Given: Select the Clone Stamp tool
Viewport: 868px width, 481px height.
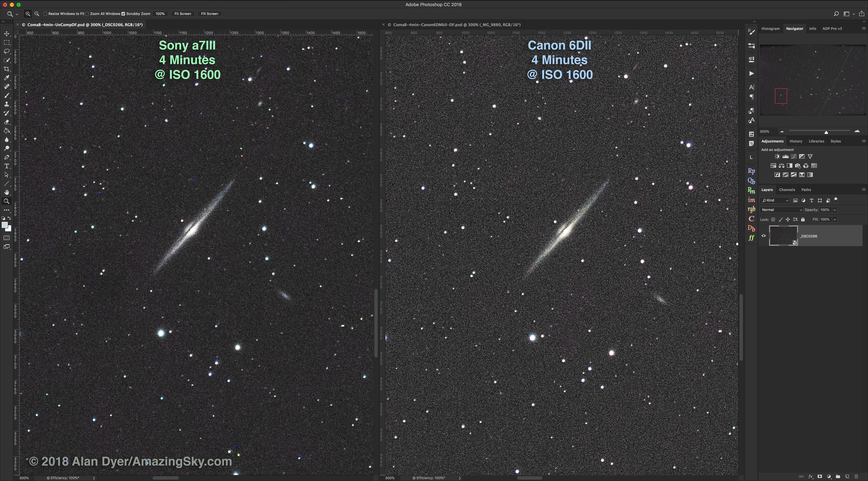Looking at the screenshot, I should 7,104.
